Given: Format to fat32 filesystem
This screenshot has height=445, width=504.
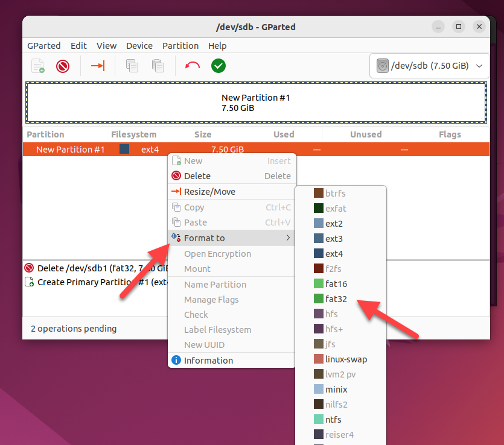Looking at the screenshot, I should (x=340, y=299).
